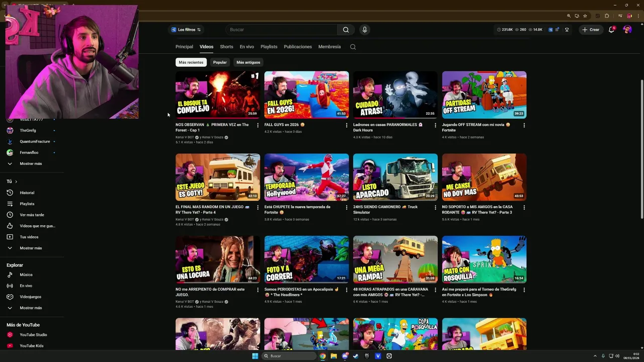644x362 pixels.
Task: Open more options for Ladrones en casas PARANORMALES
Action: [x=435, y=125]
